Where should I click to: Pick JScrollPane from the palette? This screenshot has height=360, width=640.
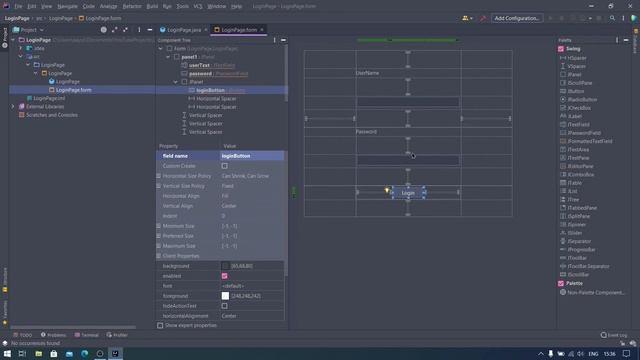pyautogui.click(x=576, y=83)
